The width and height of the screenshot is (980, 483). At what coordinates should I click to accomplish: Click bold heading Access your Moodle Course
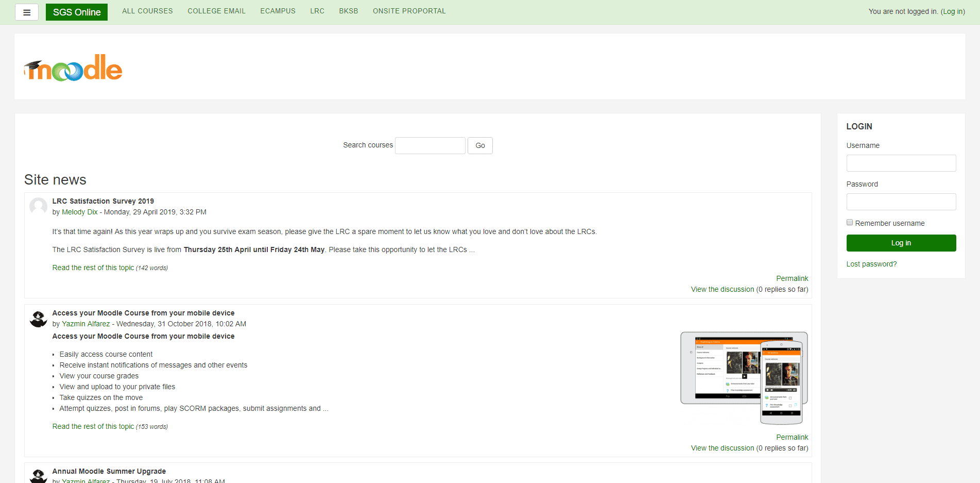tap(143, 336)
